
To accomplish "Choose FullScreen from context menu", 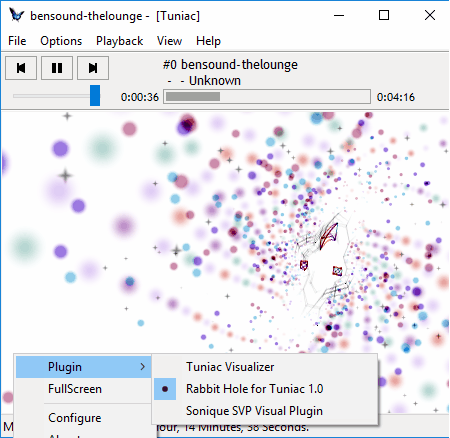I will (83, 389).
